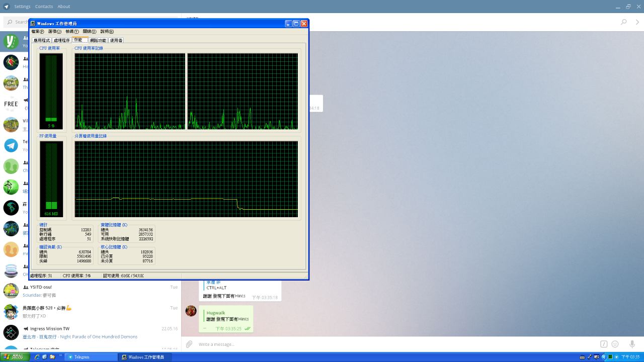Switch to the 應用程式 tab

[x=42, y=40]
